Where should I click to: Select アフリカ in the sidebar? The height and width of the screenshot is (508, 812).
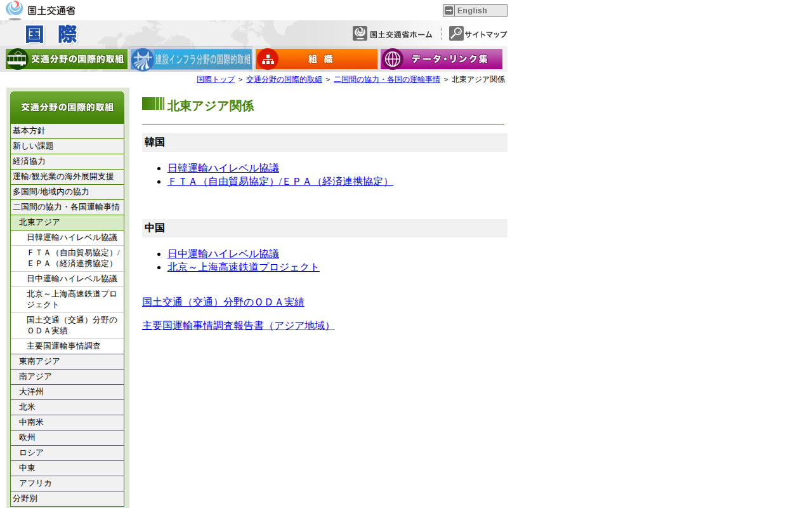67,483
